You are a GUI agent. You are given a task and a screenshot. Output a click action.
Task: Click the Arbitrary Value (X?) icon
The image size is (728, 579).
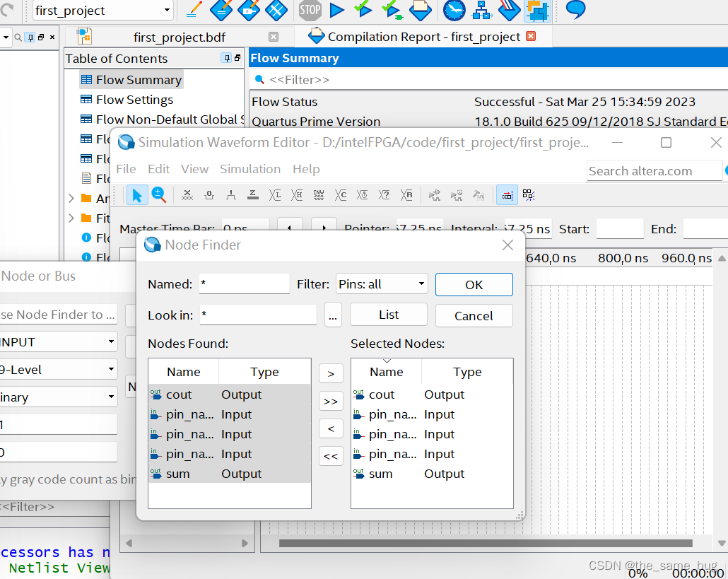[384, 195]
